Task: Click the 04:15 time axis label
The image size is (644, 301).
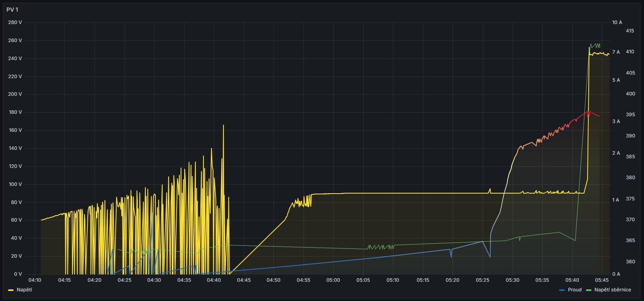Action: [64, 280]
